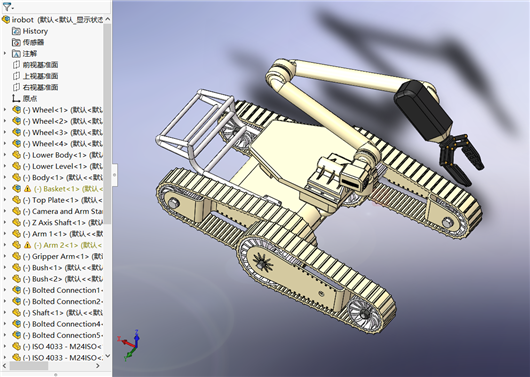Select Top Plate<1> in the feature tree
The width and height of the screenshot is (530, 377).
[57, 200]
